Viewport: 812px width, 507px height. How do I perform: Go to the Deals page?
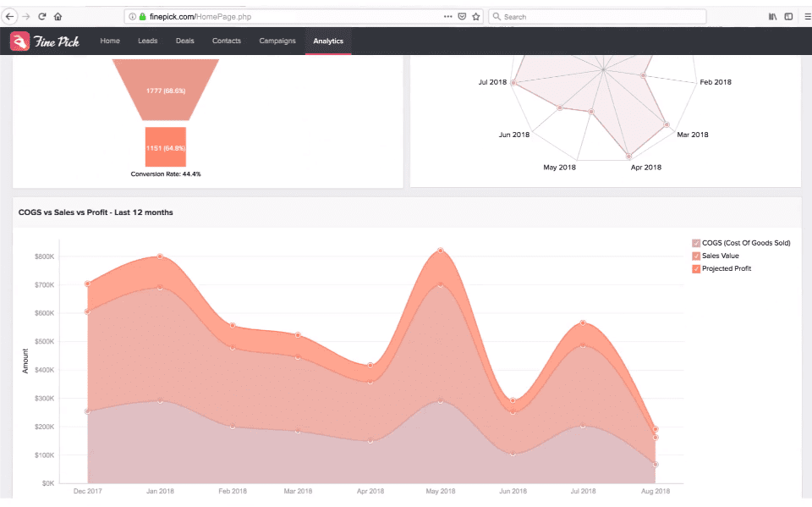[x=184, y=41]
